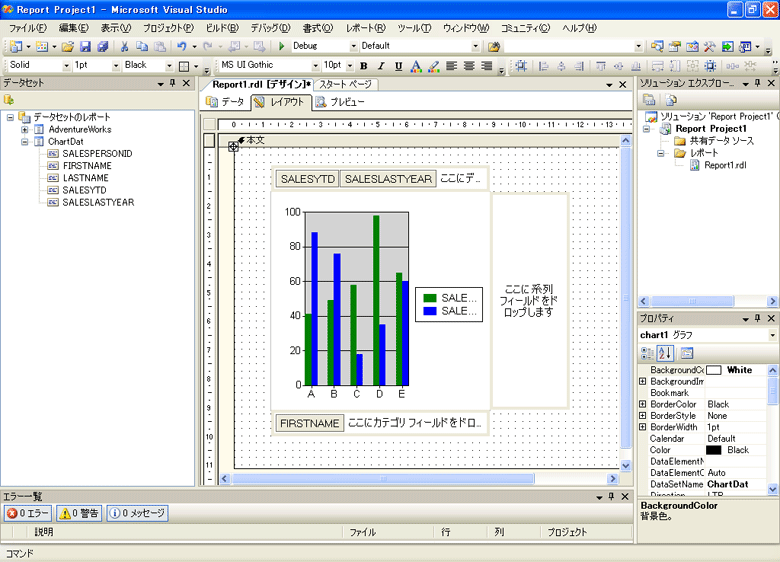This screenshot has height=562, width=780.
Task: Switch to the プレビュー tab
Action: point(340,102)
